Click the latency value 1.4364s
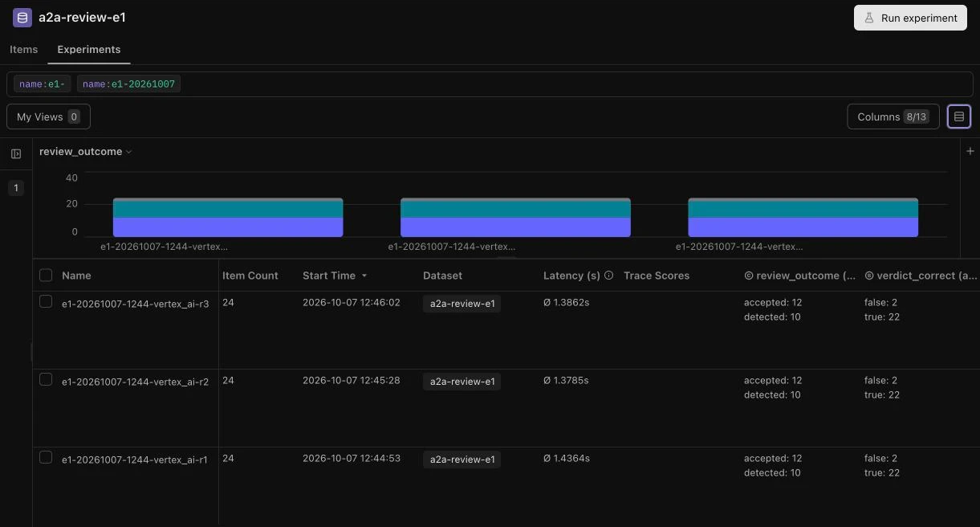Screen dimensions: 980x527 coord(567,458)
